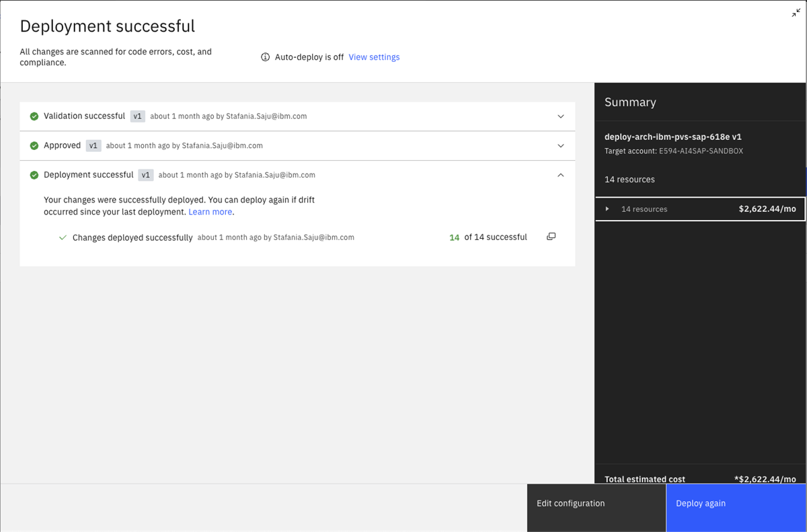Screen dimensions: 807x532
Task: Expand the 14 resources cost row
Action: [x=607, y=209]
